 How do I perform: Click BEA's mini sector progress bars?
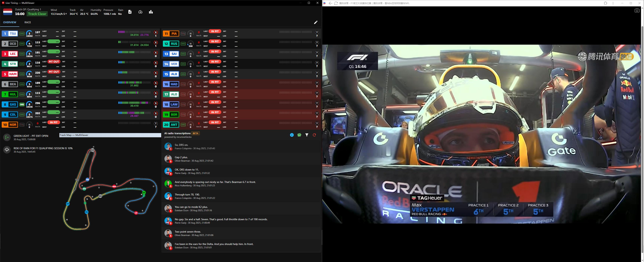pos(134,82)
